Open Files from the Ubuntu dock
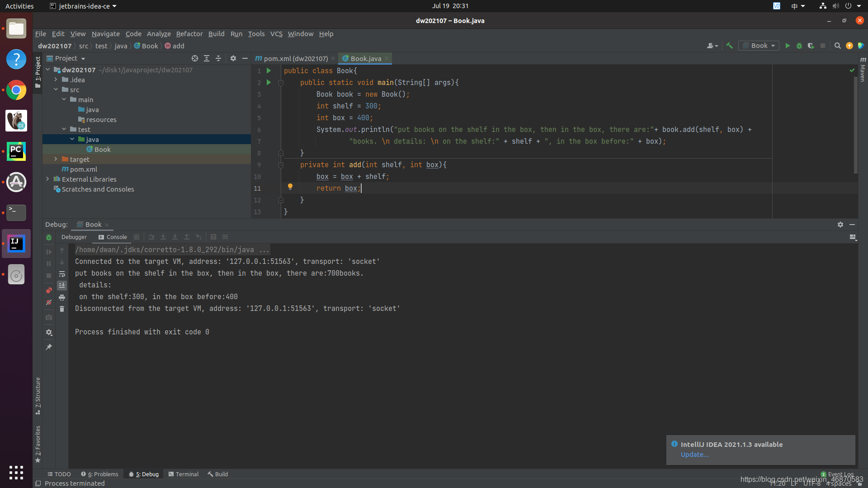This screenshot has height=488, width=868. 16,29
